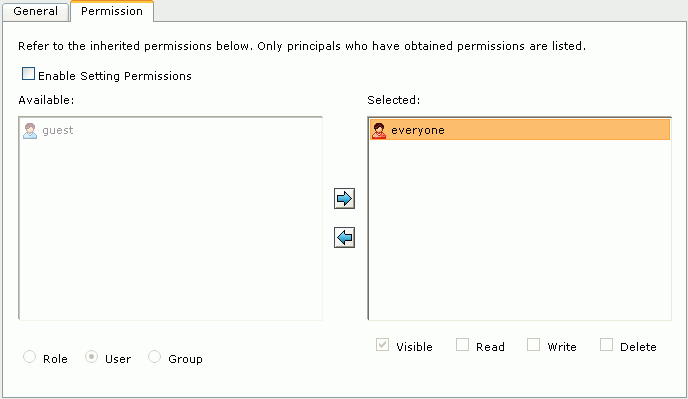Select everyone in the Selected list
This screenshot has width=688, height=399.
pos(520,130)
